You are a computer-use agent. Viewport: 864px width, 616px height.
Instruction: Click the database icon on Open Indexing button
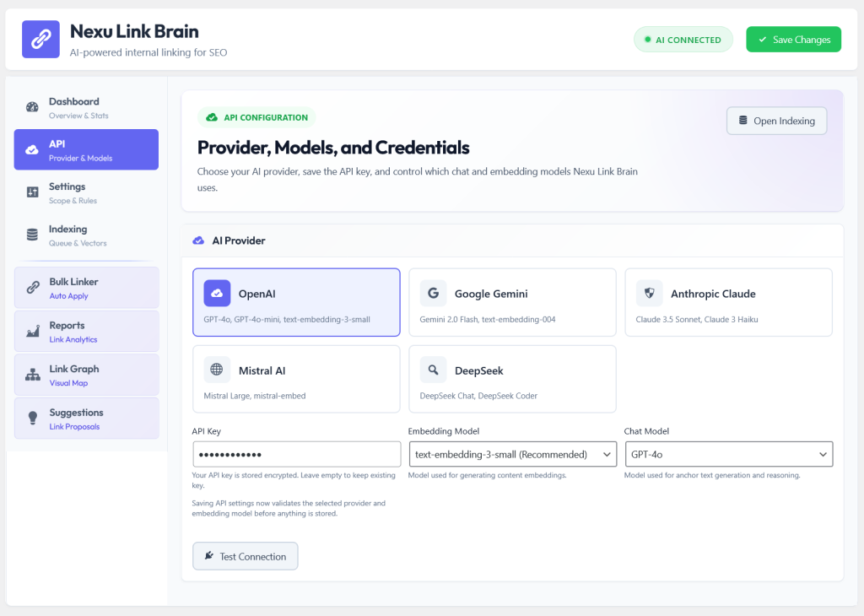pyautogui.click(x=742, y=120)
